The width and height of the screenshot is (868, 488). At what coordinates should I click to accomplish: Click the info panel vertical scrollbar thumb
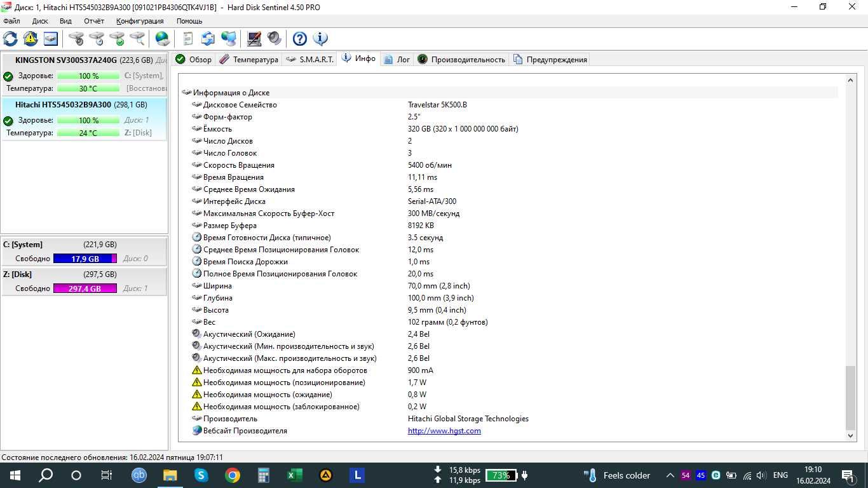(x=851, y=398)
